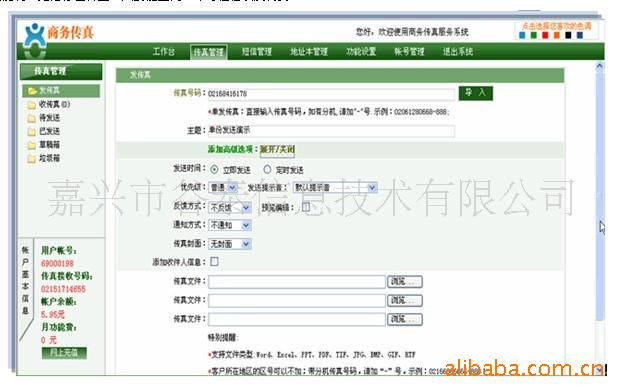The image size is (620, 387).
Task: Click the 主题 subject input field
Action: [331, 130]
